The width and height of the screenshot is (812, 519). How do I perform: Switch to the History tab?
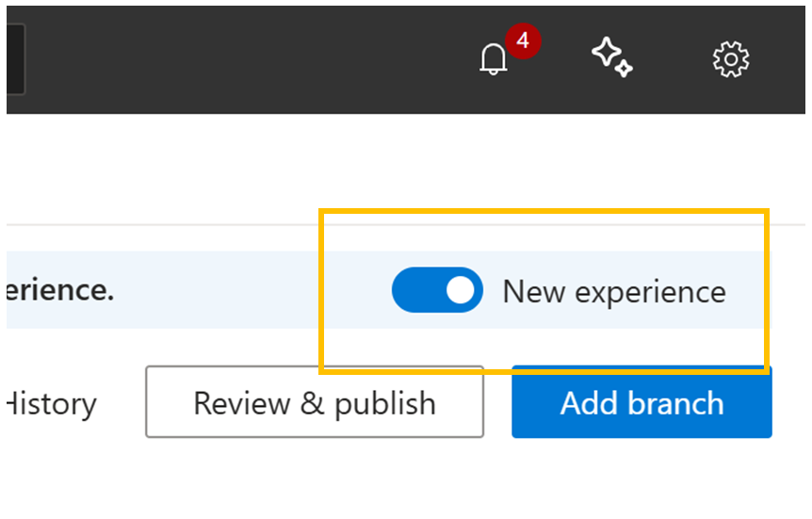[x=52, y=404]
